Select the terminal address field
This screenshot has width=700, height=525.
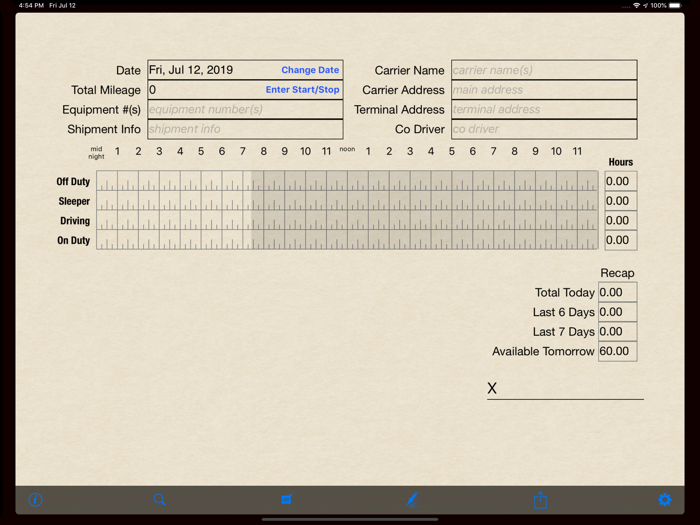click(544, 109)
